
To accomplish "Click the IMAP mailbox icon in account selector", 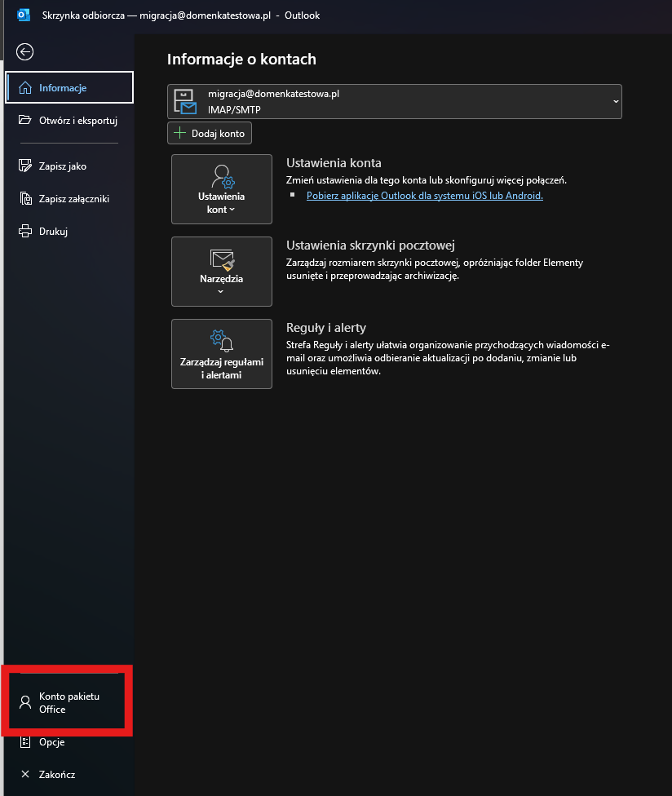I will 185,101.
